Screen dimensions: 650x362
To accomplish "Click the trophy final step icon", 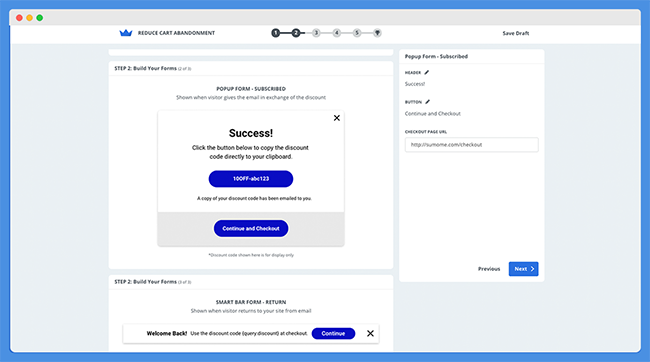I will pos(377,33).
